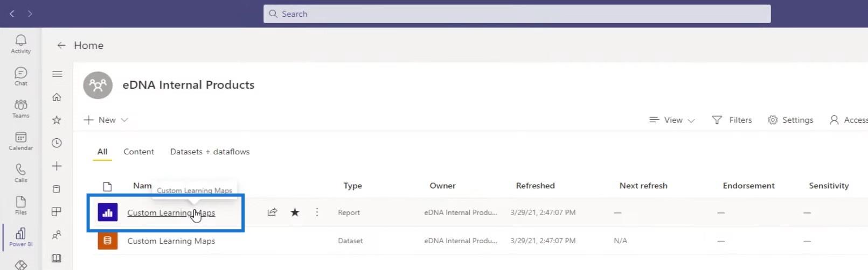Click the orange dataset icon for Custom Learning Maps
The width and height of the screenshot is (868, 270).
point(108,240)
